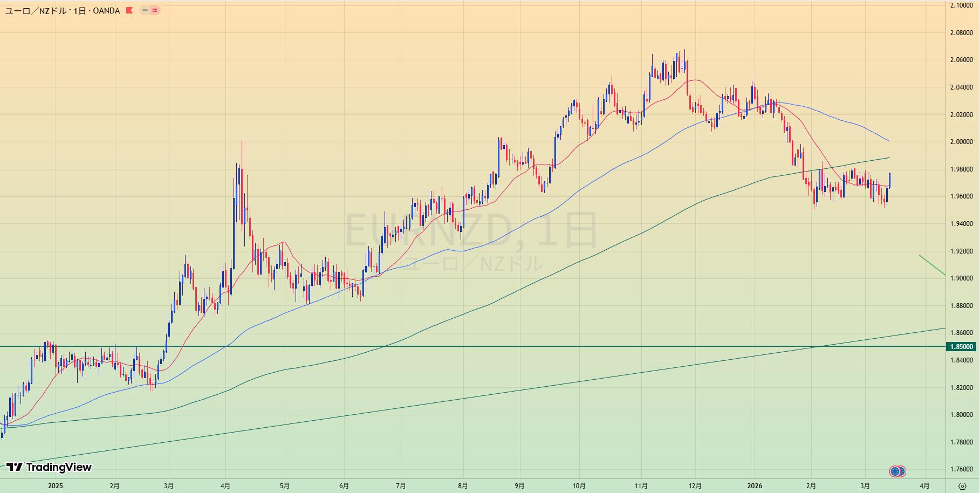Image resolution: width=980 pixels, height=493 pixels.
Task: Select the 1.85000 price label
Action: pos(961,347)
